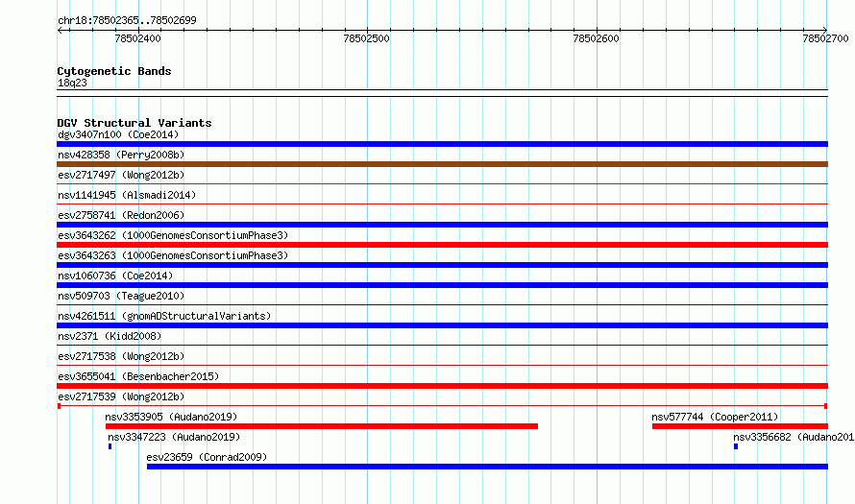
Task: Click the DGV Structural Variants track title
Action: pos(134,123)
